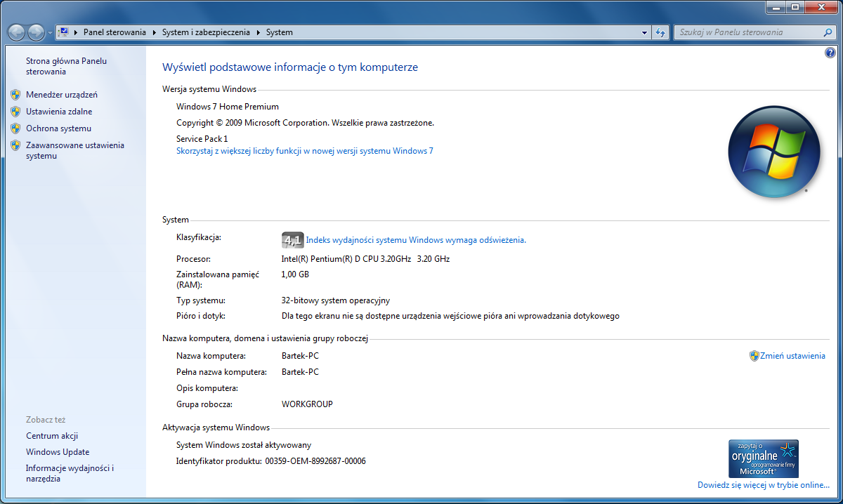Viewport: 843px width, 504px height.
Task: Open help via the blue question mark icon
Action: pyautogui.click(x=830, y=53)
